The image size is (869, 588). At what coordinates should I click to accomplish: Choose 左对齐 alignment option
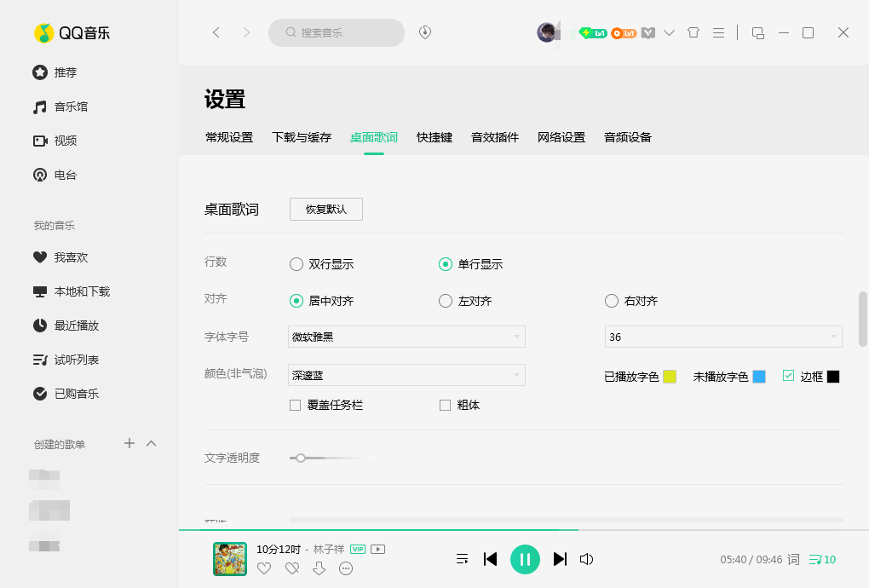[x=445, y=301]
